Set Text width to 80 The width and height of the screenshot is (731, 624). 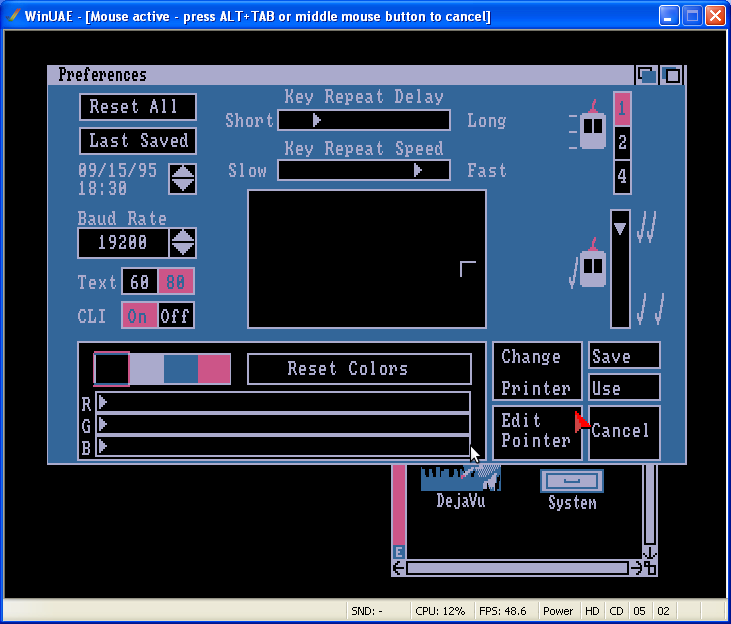(x=176, y=282)
